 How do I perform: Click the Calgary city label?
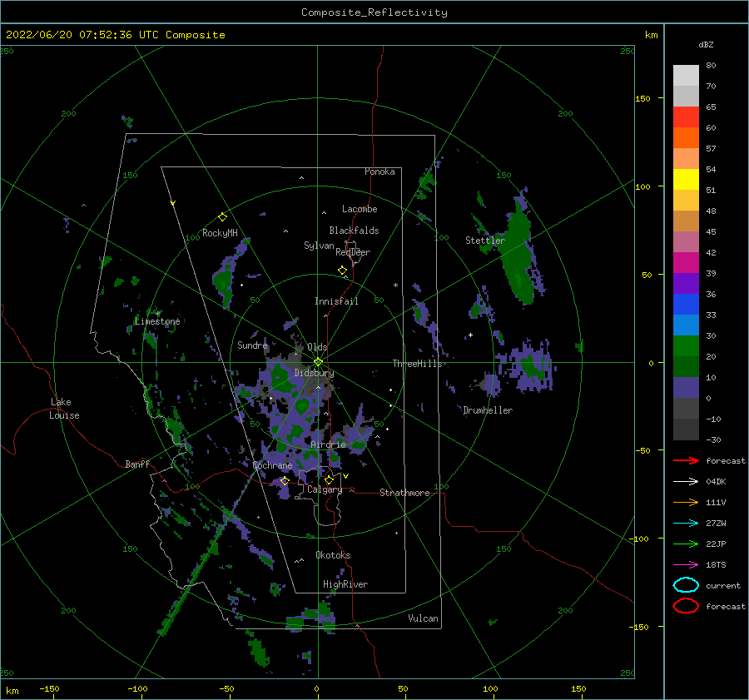click(x=325, y=489)
